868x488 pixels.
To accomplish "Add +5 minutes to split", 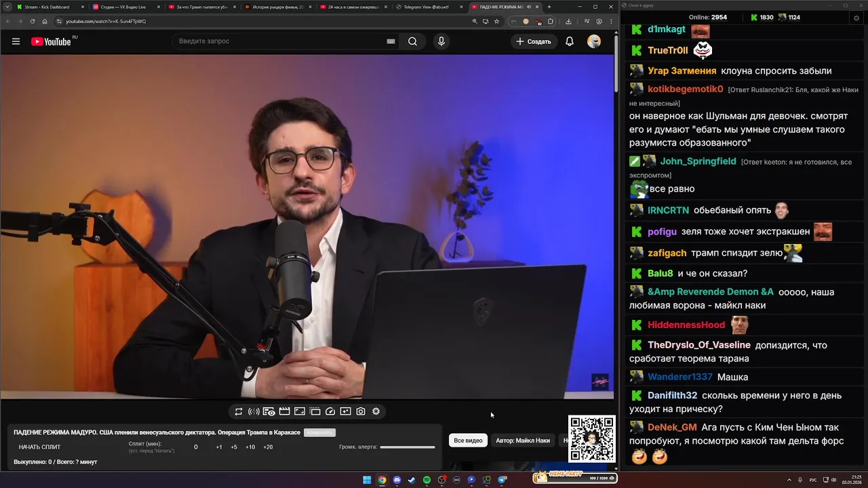I will tap(234, 447).
